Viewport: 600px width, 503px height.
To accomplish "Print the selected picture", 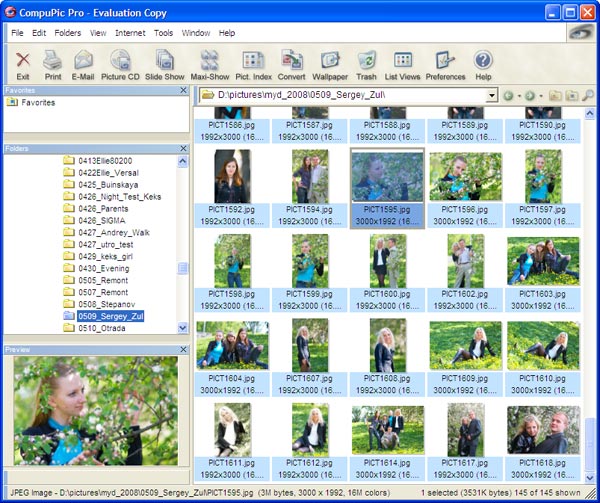I will click(53, 65).
